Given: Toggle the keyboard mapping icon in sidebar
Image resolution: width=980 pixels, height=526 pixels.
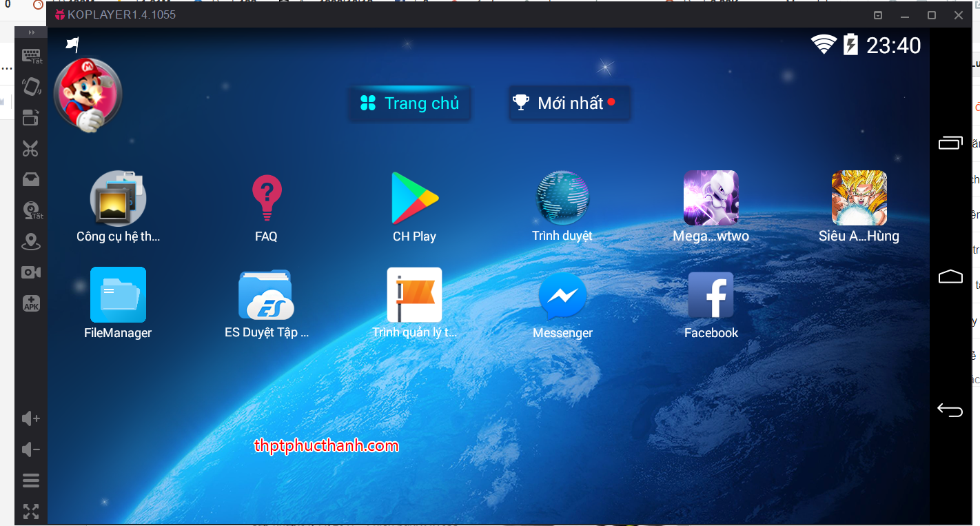Looking at the screenshot, I should pyautogui.click(x=31, y=56).
